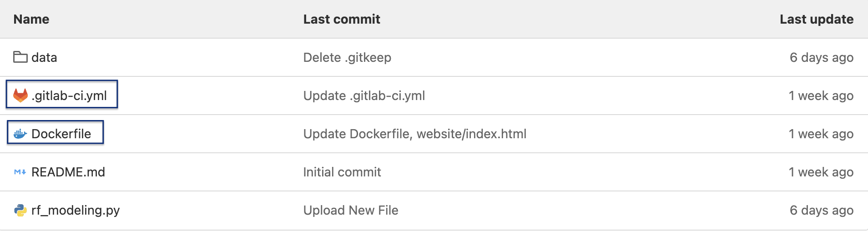Click the Python icon beside rf_modeling.py
This screenshot has width=868, height=231.
(20, 210)
